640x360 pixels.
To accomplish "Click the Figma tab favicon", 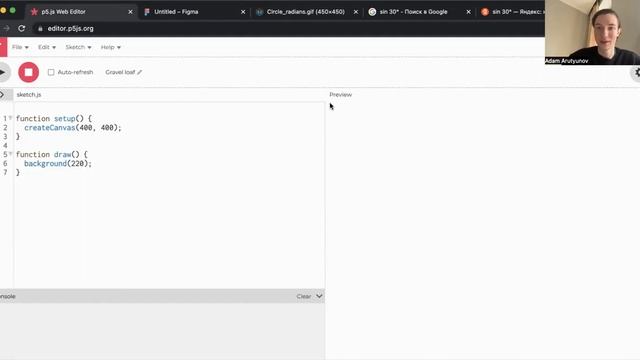I will tap(147, 12).
